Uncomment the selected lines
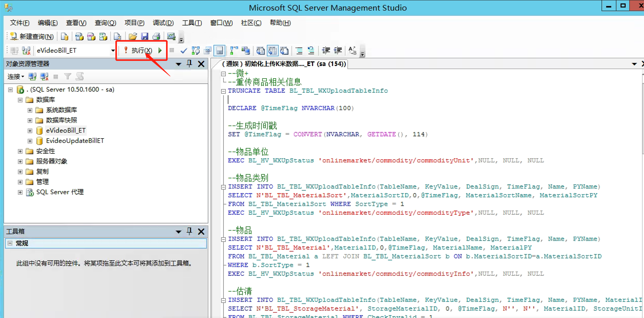 [x=311, y=50]
